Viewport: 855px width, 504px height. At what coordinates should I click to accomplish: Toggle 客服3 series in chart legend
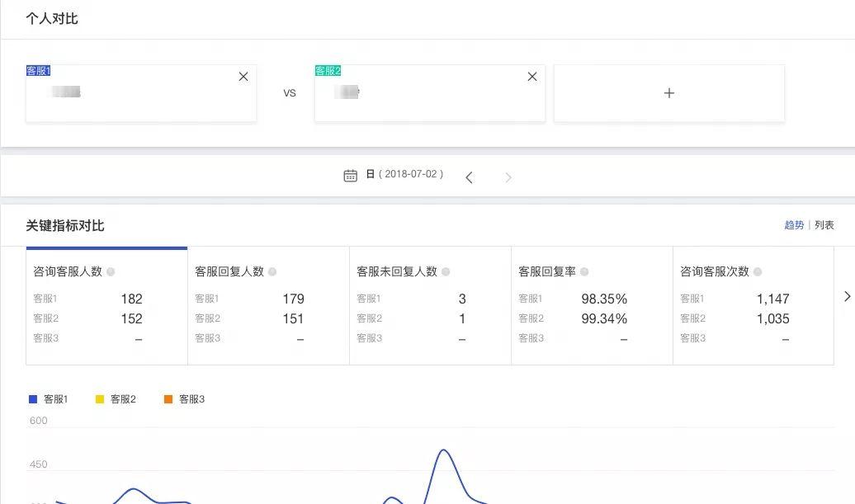pyautogui.click(x=184, y=399)
